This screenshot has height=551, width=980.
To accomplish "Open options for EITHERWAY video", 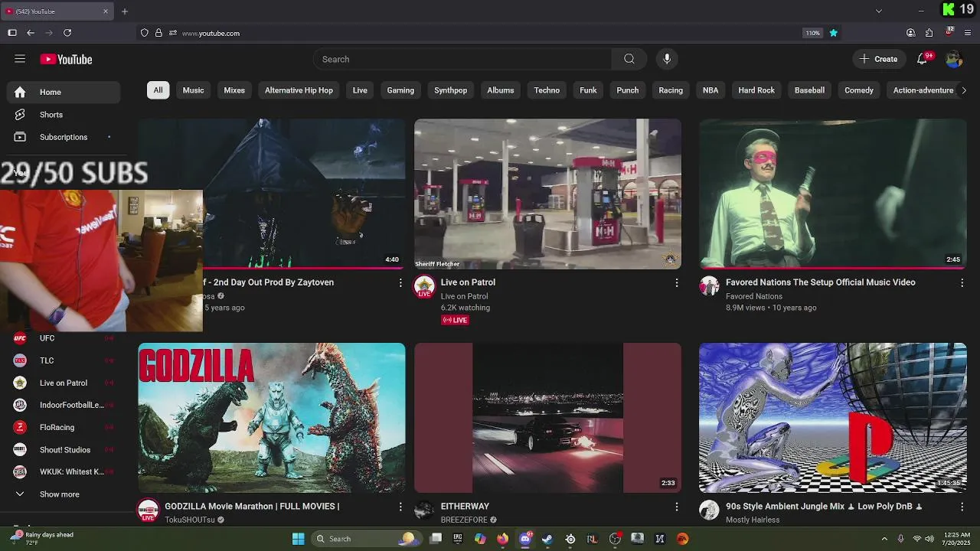I will coord(676,507).
